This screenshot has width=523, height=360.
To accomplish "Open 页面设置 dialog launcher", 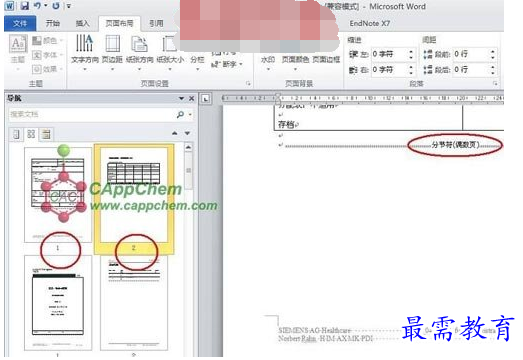I will click(248, 83).
